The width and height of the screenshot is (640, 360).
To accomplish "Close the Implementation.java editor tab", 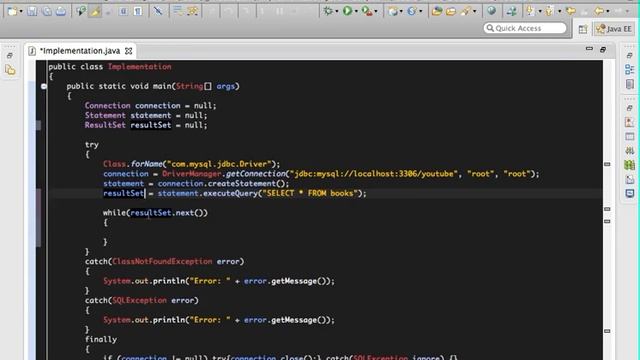I will tap(129, 51).
